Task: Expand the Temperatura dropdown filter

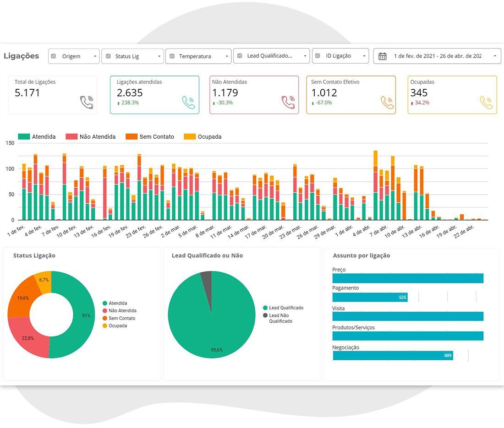Action: 198,56
